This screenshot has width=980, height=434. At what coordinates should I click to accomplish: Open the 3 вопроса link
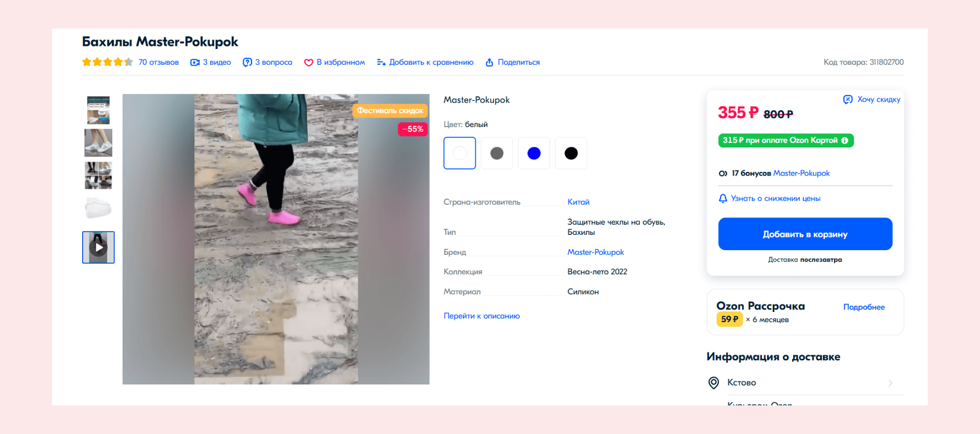274,62
